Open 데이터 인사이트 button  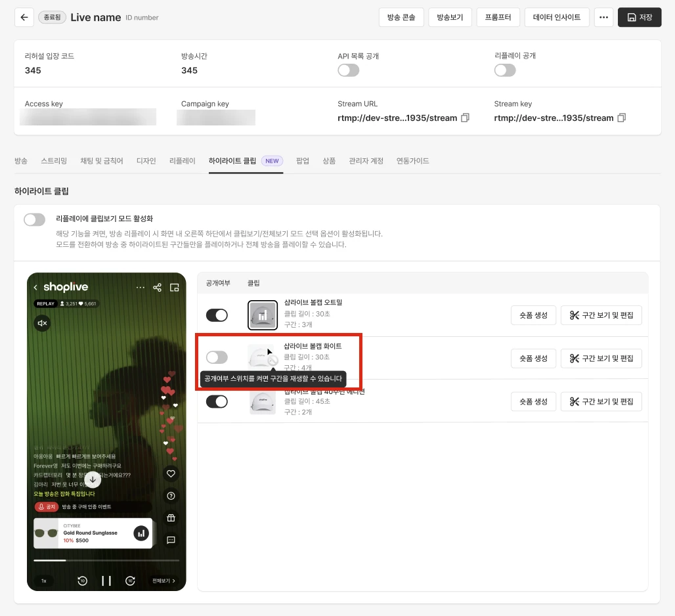click(557, 17)
